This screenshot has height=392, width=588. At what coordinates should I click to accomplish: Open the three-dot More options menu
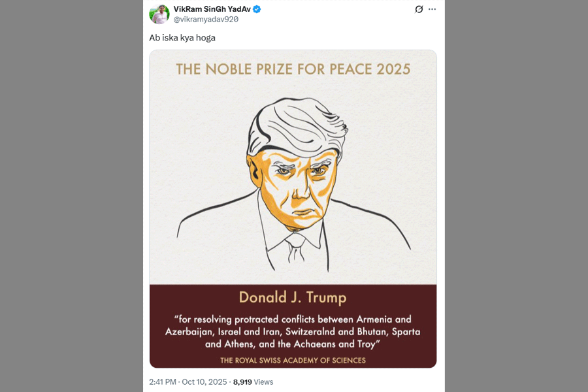pyautogui.click(x=432, y=9)
